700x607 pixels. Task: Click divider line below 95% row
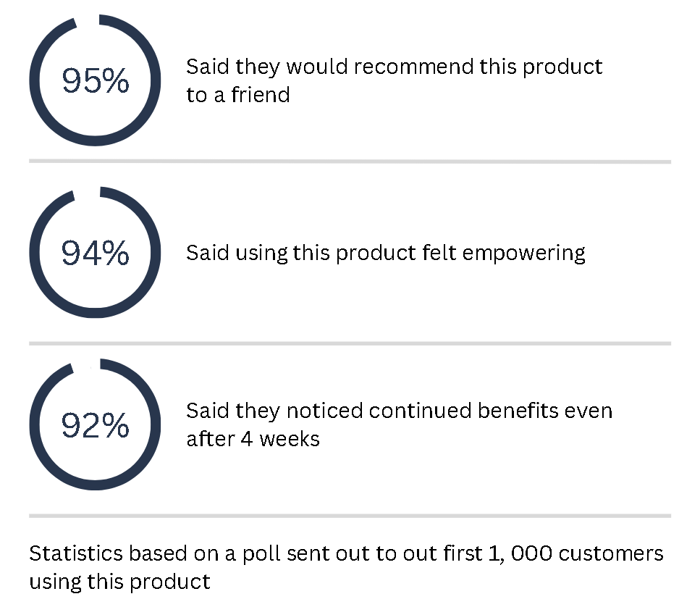[350, 162]
